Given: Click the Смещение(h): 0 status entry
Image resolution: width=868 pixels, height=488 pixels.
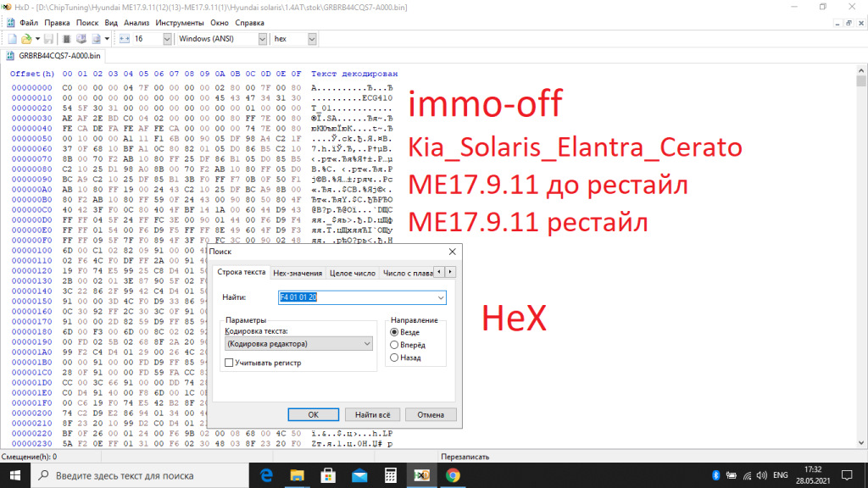Looking at the screenshot, I should tap(30, 457).
